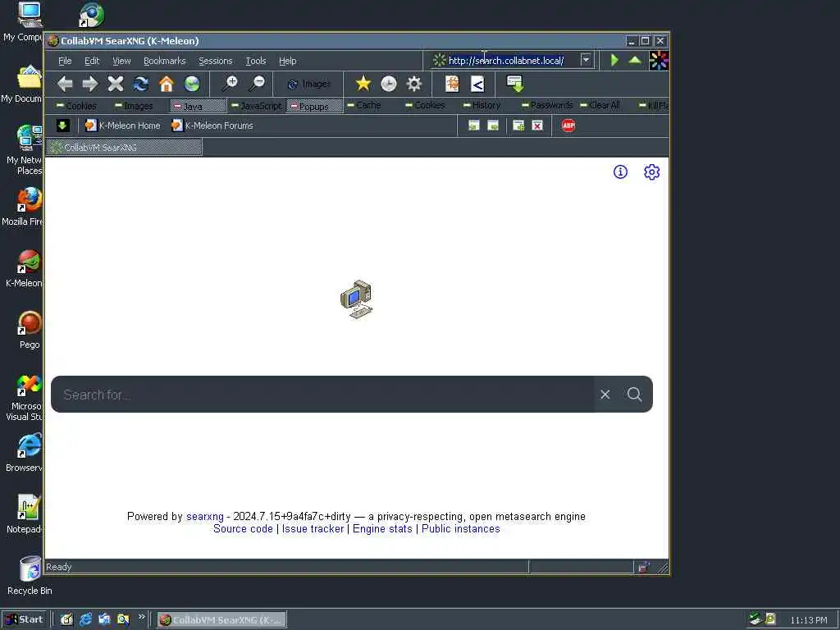
Task: Expand the URL bar dropdown arrow
Action: click(586, 60)
